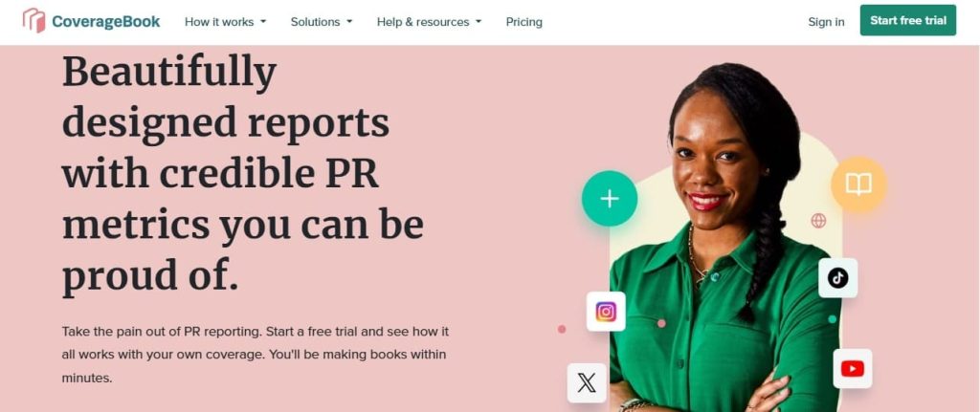Screen dimensions: 980x412
Task: Click the orange open book icon
Action: tap(858, 184)
